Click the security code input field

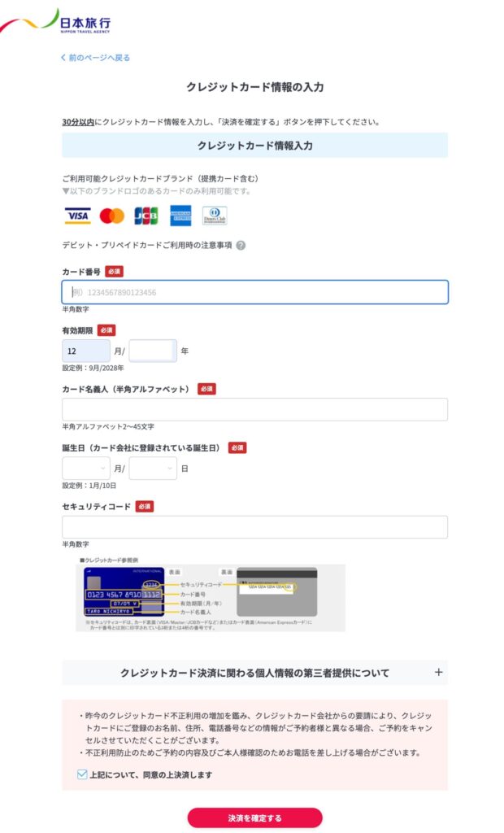point(255,527)
